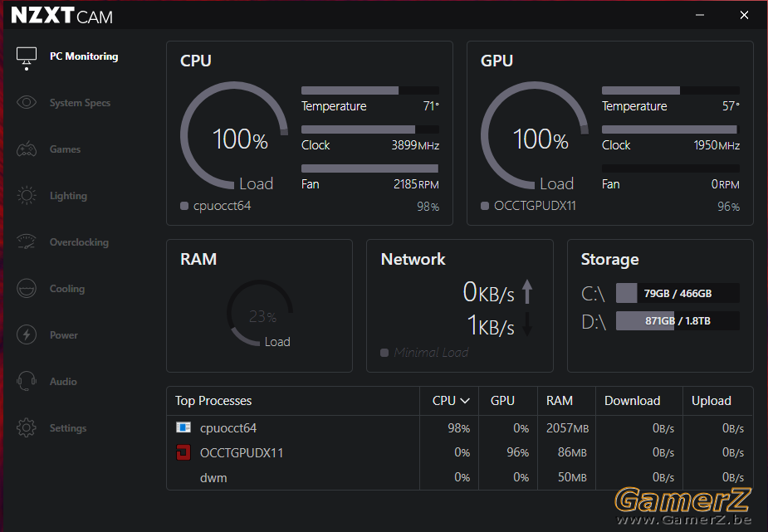This screenshot has width=768, height=532.
Task: Switch to the Lighting section
Action: point(68,196)
